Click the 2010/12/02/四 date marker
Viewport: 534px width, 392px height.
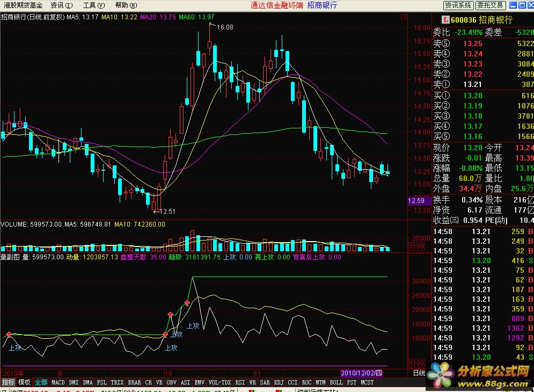tap(361, 373)
